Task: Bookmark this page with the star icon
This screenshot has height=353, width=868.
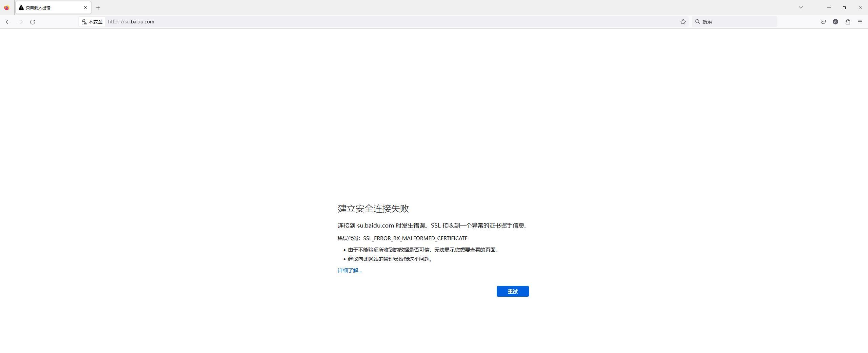Action: (x=683, y=22)
